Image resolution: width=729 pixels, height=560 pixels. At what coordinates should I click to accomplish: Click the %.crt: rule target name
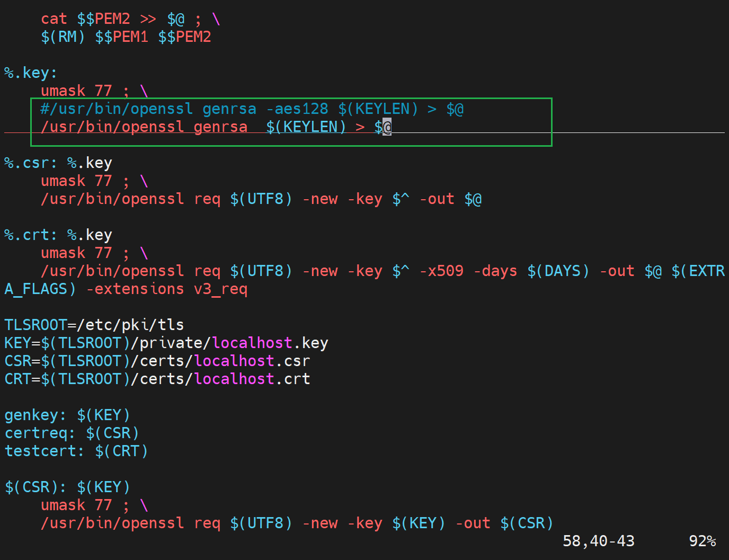pos(30,235)
